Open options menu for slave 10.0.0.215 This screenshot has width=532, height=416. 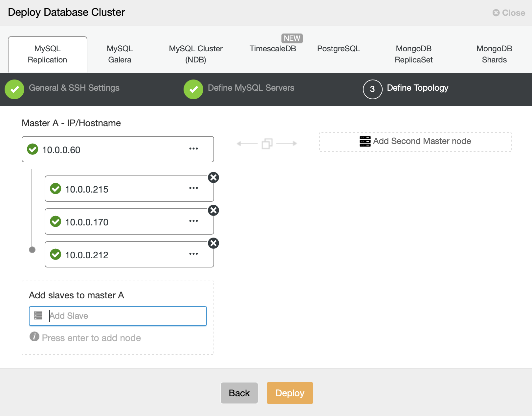[193, 188]
